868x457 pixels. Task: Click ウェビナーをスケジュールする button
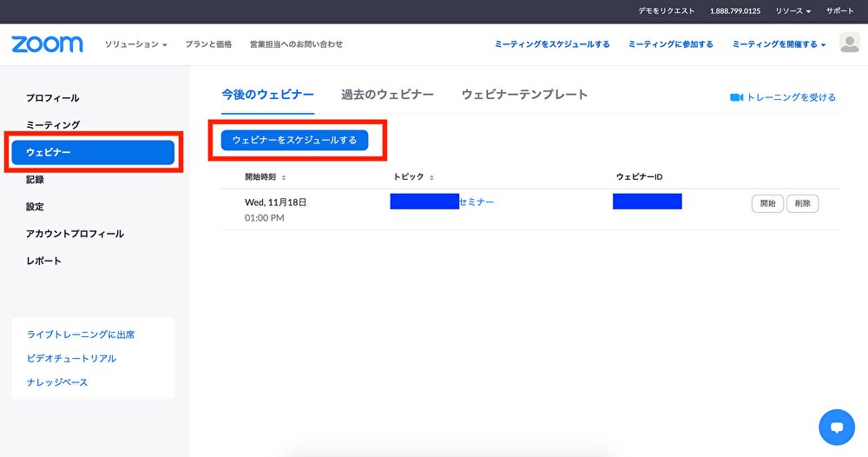coord(294,140)
